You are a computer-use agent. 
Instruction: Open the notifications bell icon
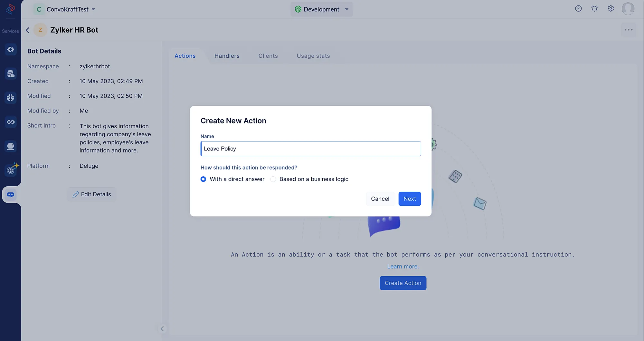pos(594,9)
